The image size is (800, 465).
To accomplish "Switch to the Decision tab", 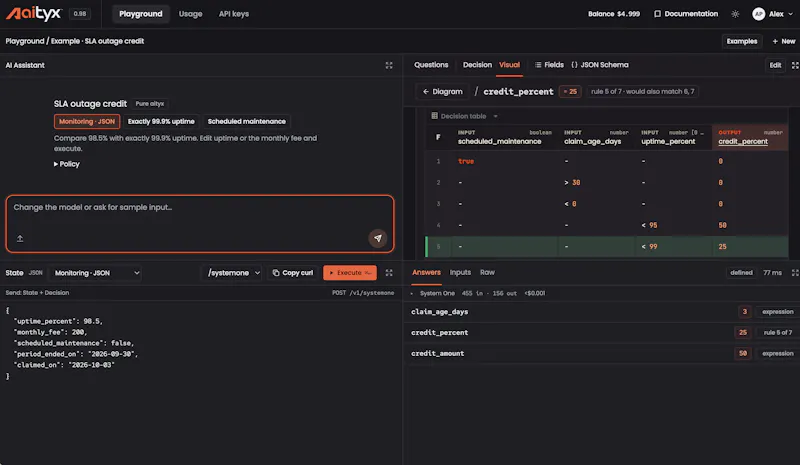I will tap(477, 65).
